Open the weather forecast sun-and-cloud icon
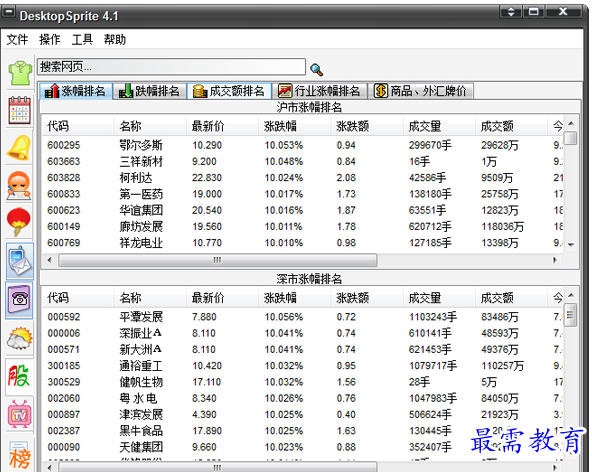The image size is (592, 472). click(20, 338)
